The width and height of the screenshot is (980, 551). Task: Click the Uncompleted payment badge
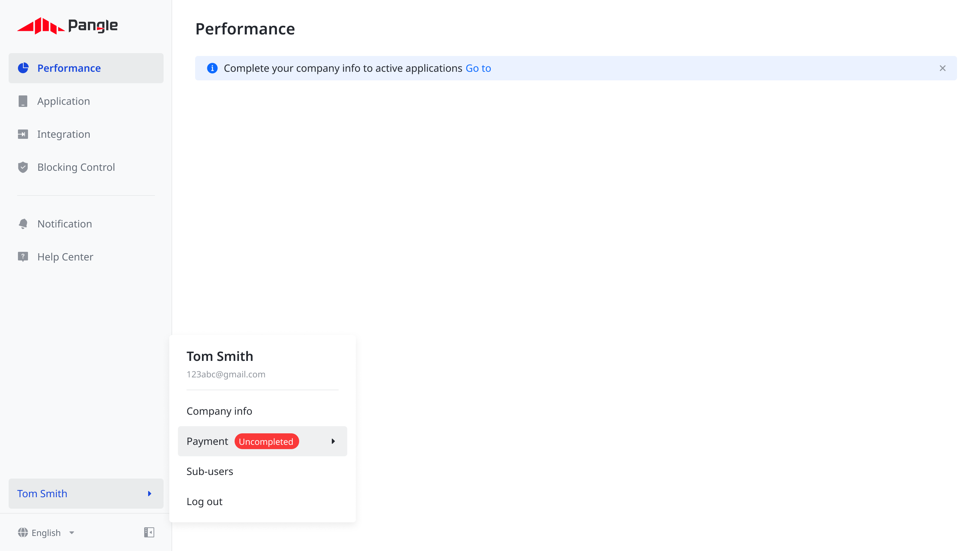[x=267, y=441]
